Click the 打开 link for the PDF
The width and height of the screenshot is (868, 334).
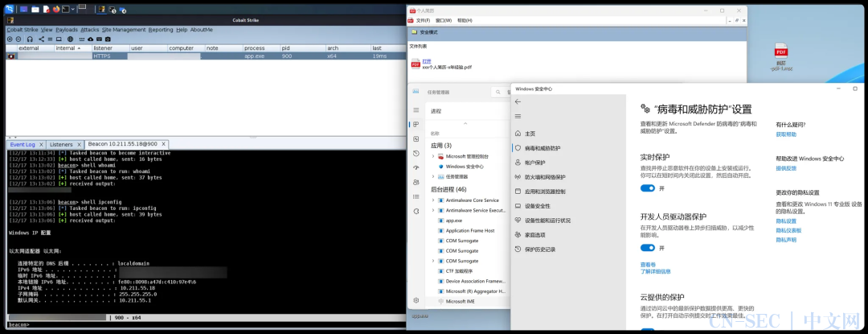tap(426, 61)
